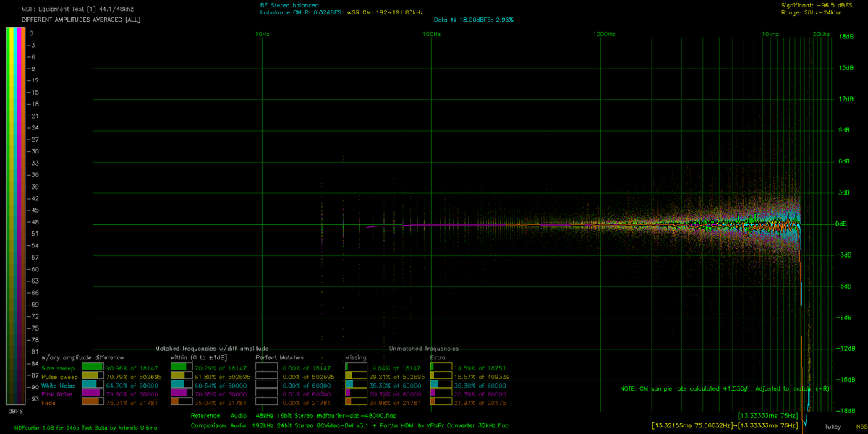
Task: Click the '1000Hz' frequency axis label
Action: click(x=603, y=34)
